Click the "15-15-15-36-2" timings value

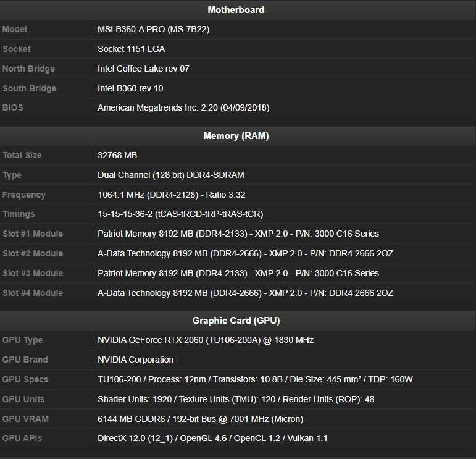pos(180,214)
